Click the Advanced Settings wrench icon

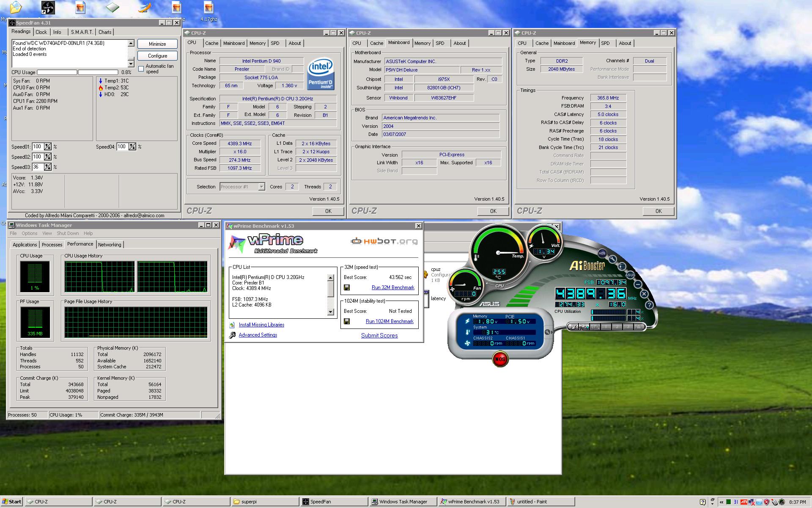pos(232,335)
